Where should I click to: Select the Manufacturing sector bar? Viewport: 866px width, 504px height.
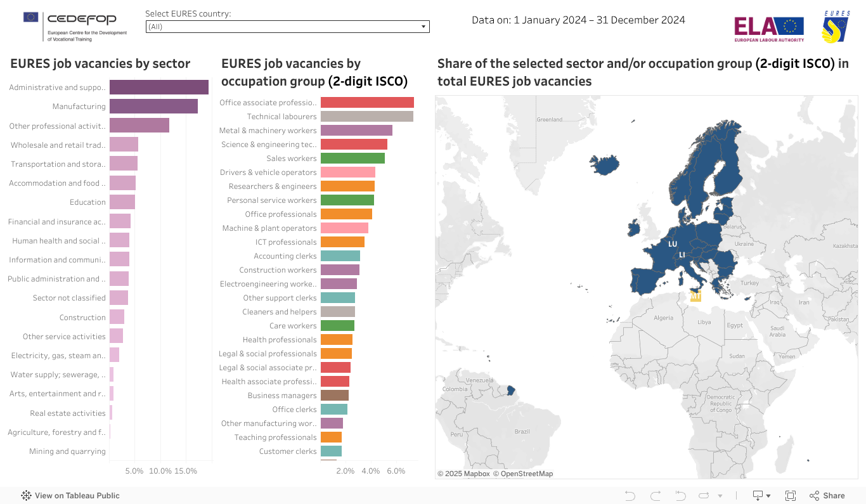click(153, 107)
